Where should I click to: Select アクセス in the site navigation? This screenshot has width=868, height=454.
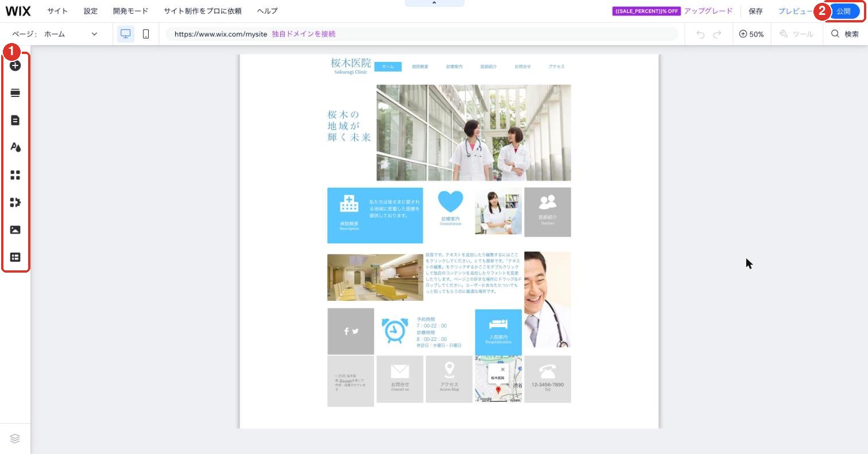556,67
